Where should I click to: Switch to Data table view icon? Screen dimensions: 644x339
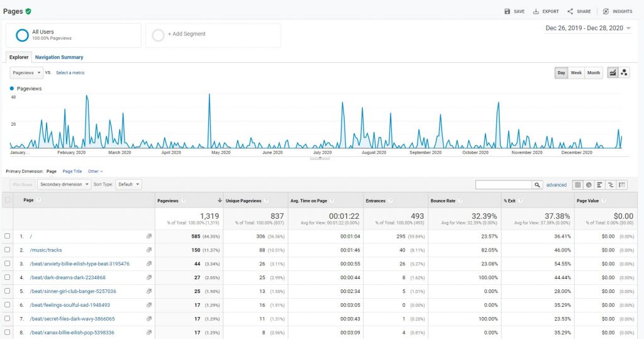pos(578,185)
